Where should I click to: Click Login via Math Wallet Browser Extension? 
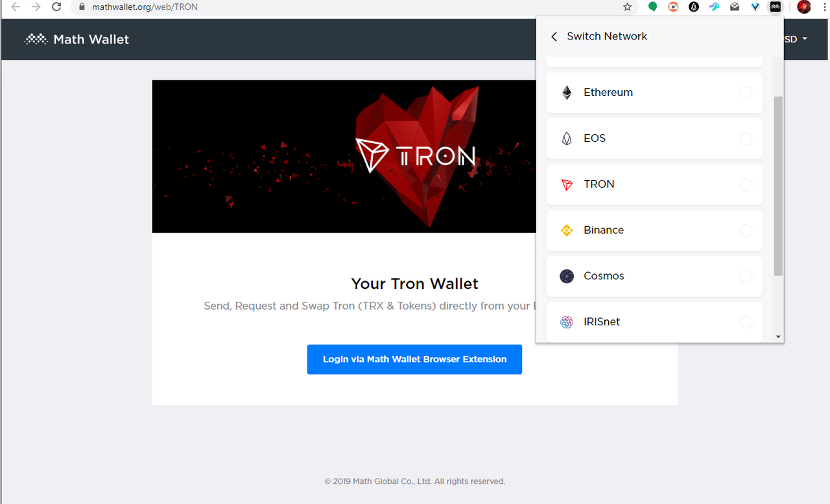[414, 360]
